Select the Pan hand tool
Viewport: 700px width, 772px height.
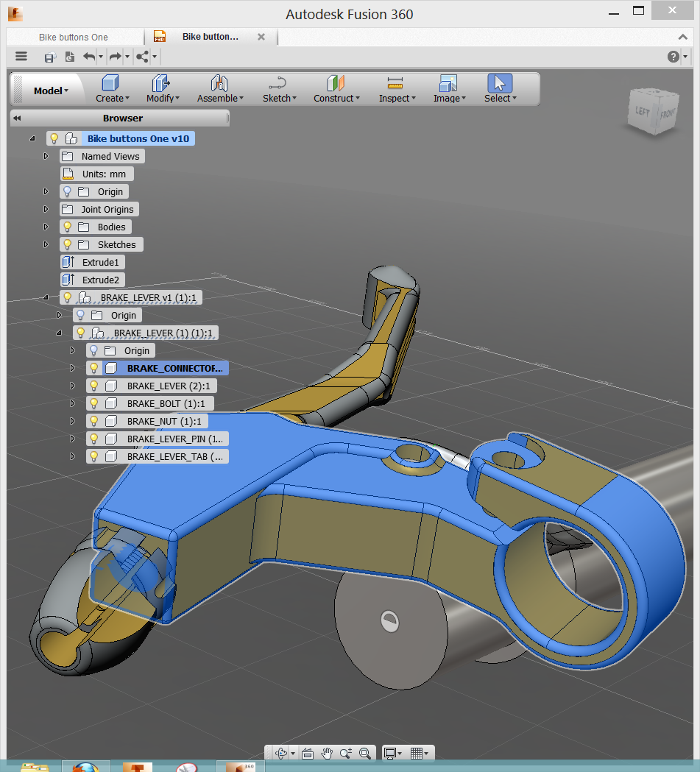coord(327,754)
